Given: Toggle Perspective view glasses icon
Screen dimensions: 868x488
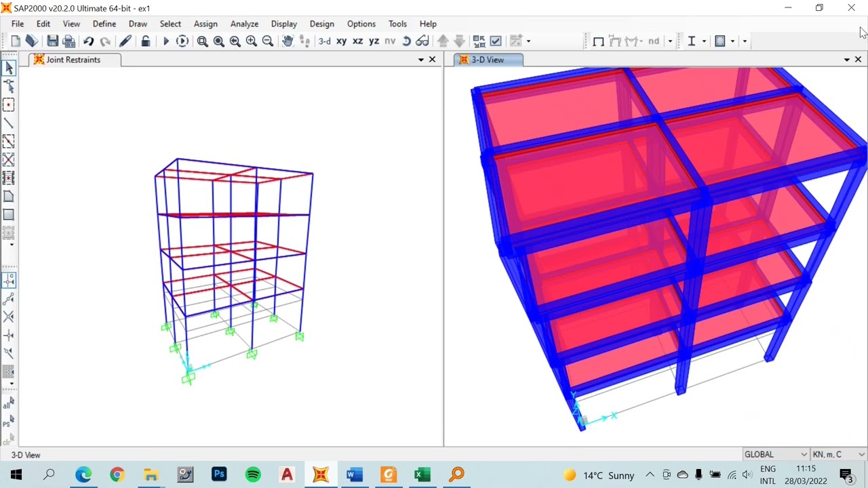Looking at the screenshot, I should 422,41.
